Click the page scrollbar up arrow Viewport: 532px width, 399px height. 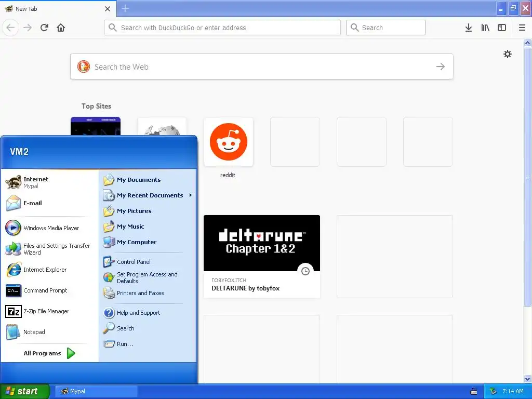coord(527,43)
